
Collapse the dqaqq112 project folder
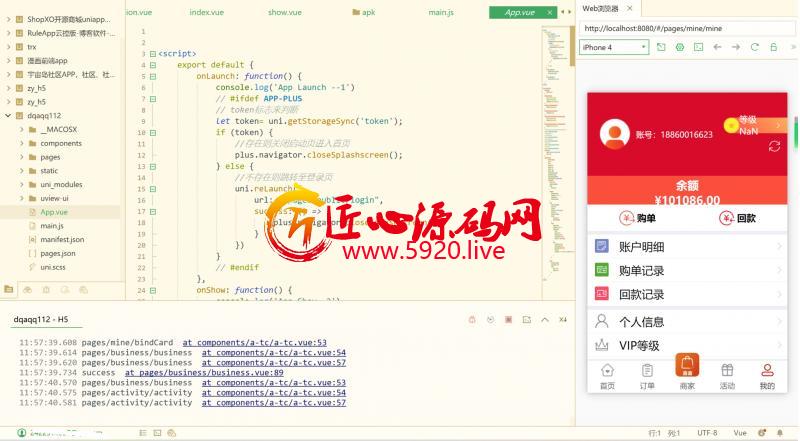8,115
